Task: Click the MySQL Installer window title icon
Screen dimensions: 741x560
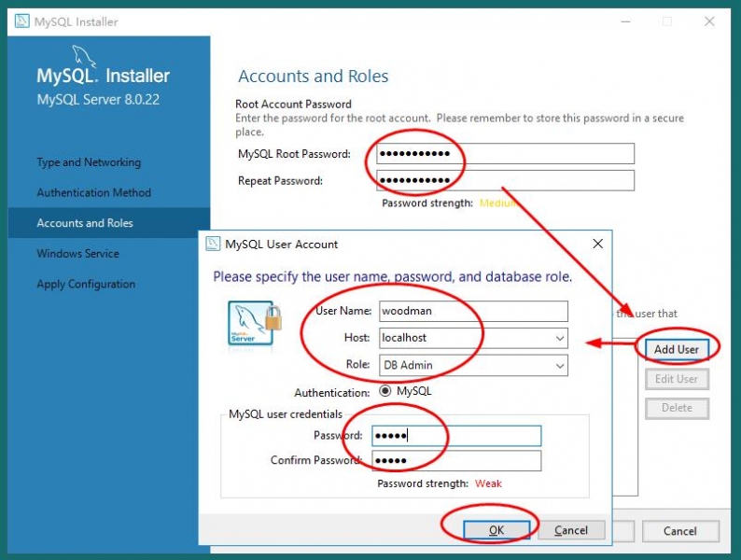Action: point(21,21)
